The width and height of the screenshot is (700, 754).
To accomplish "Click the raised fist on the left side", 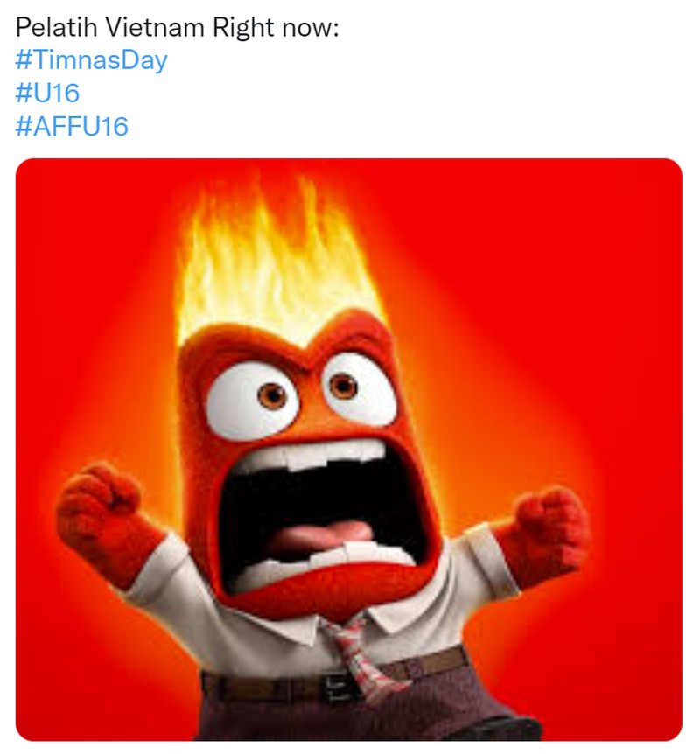I will click(x=98, y=509).
